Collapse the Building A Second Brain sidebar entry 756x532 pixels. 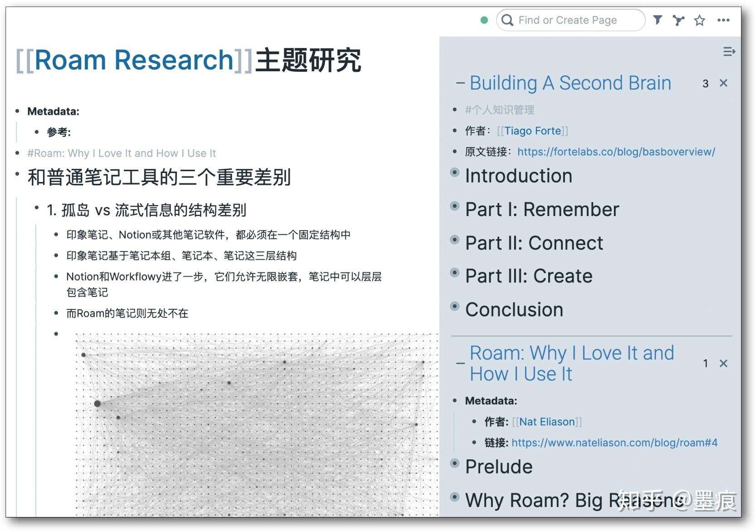pyautogui.click(x=460, y=83)
